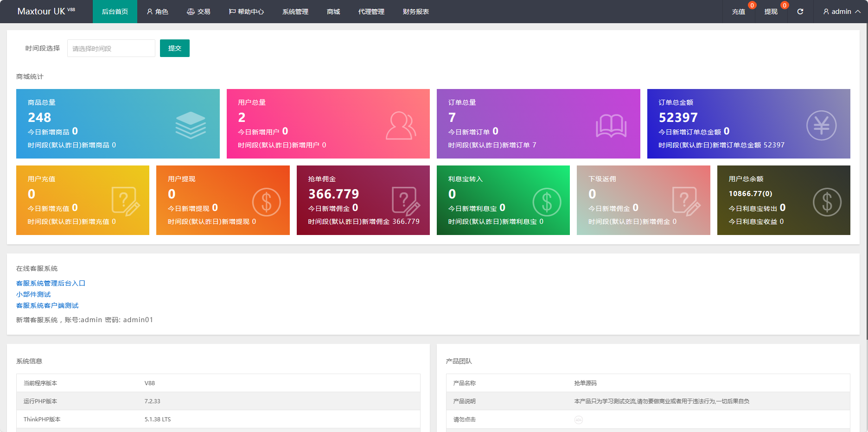Open the 后台首页 tab
Image resolution: width=868 pixels, height=432 pixels.
click(x=115, y=12)
